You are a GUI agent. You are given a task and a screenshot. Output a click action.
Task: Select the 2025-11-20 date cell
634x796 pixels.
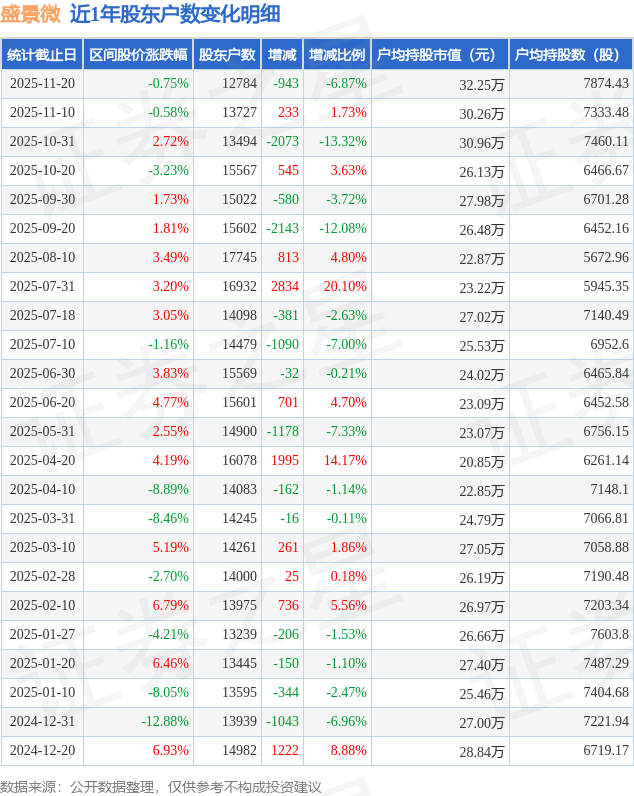click(42, 84)
